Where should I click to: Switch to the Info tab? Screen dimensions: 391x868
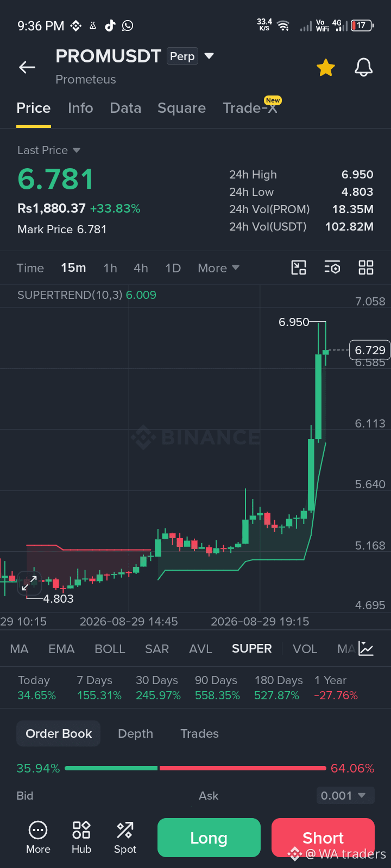click(x=80, y=108)
